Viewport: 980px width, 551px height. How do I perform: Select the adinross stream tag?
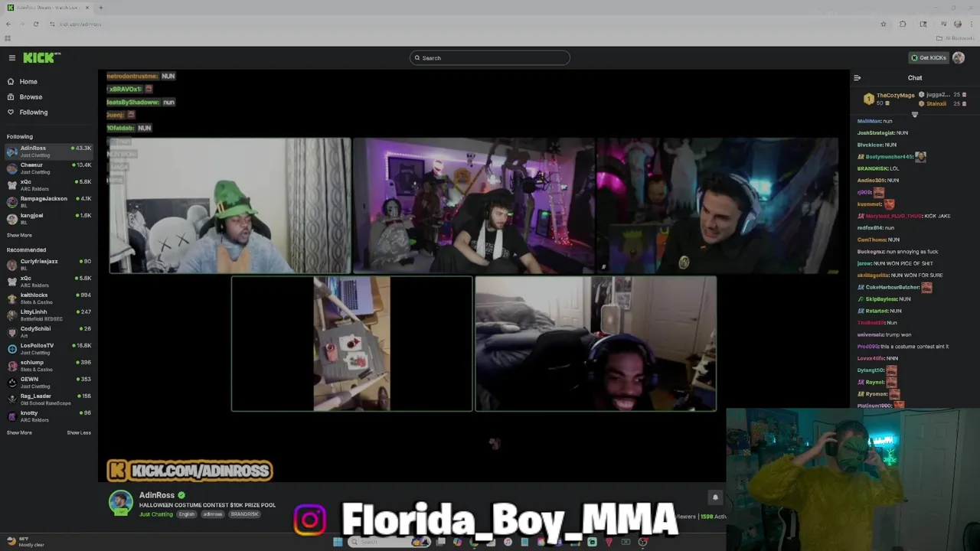[x=213, y=514]
